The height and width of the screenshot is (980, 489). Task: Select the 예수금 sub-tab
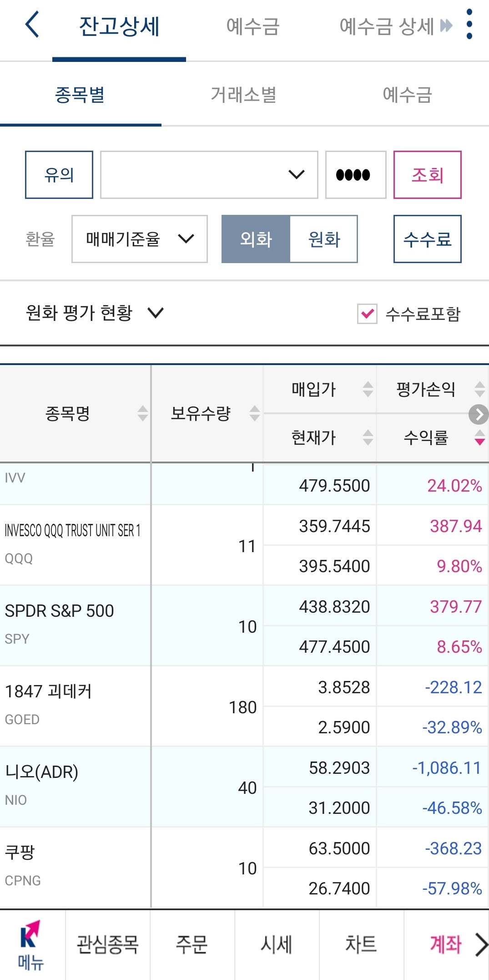[x=407, y=95]
